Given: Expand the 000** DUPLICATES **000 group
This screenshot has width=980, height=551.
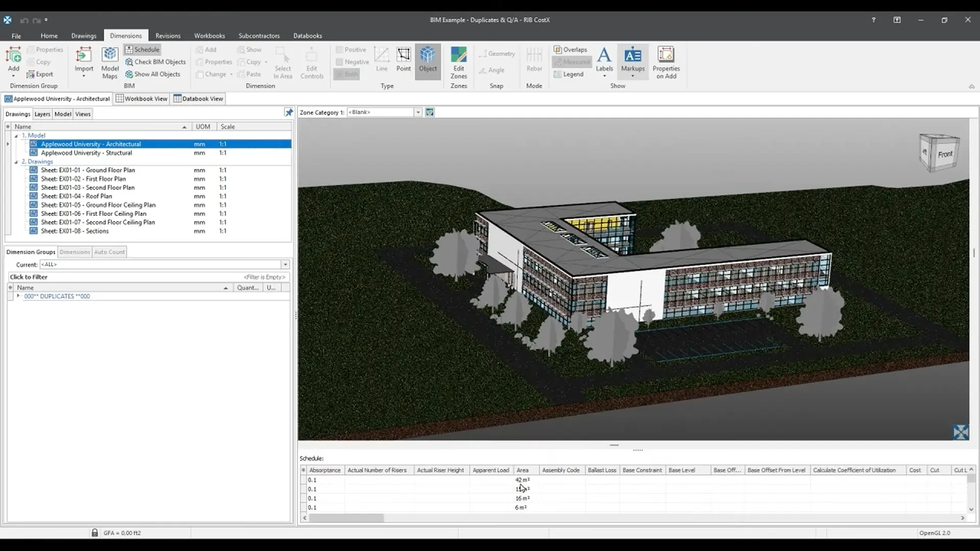Looking at the screenshot, I should click(18, 296).
